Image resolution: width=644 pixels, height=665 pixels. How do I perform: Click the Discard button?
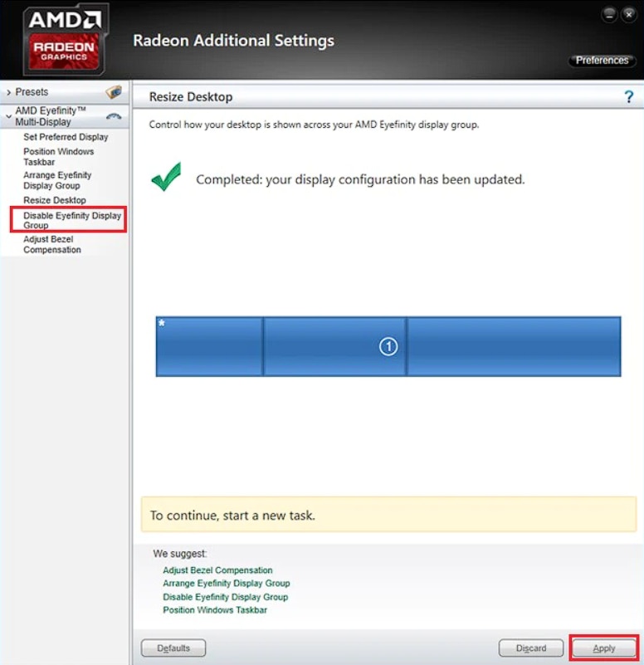[531, 648]
